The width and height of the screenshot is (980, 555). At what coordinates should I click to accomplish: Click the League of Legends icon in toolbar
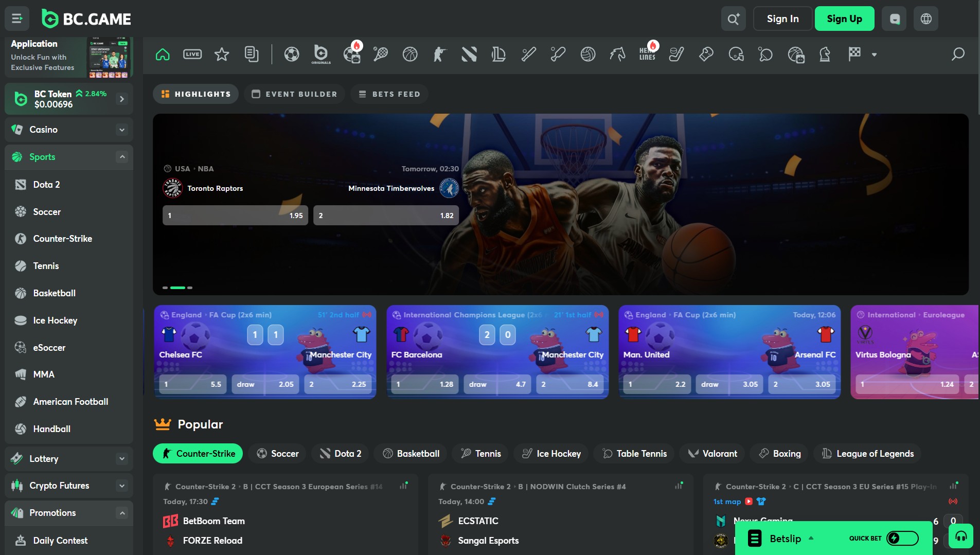pos(499,54)
